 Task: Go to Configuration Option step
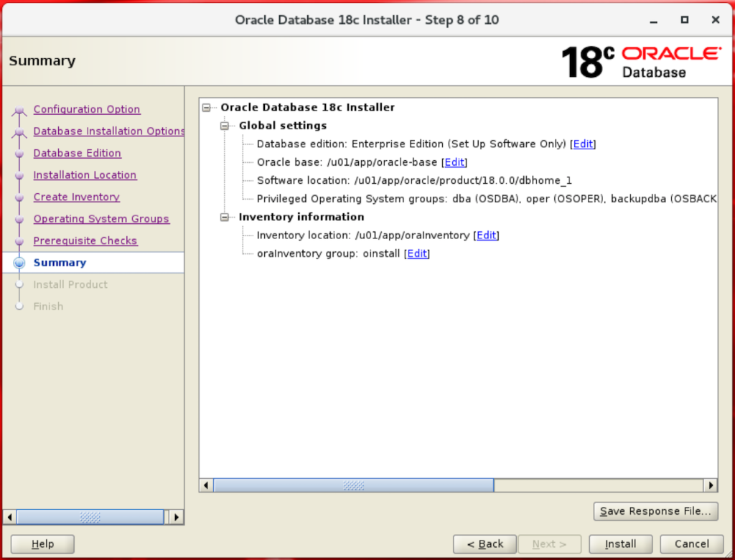pos(87,109)
